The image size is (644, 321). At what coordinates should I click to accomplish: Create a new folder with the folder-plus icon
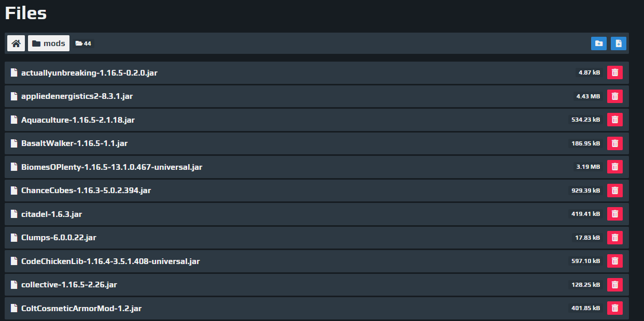point(599,43)
